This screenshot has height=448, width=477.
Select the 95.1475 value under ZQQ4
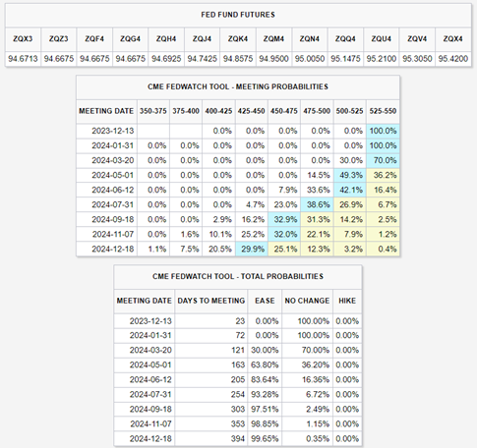click(x=345, y=59)
